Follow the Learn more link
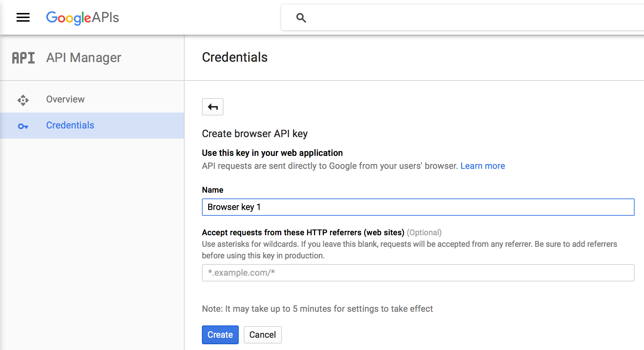 pyautogui.click(x=482, y=166)
